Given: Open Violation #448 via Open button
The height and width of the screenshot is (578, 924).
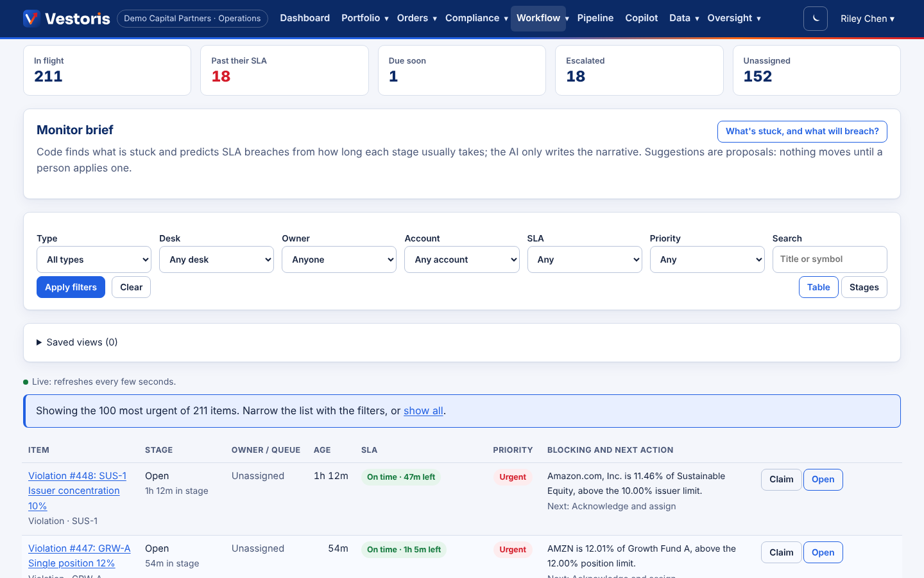Looking at the screenshot, I should pos(823,480).
